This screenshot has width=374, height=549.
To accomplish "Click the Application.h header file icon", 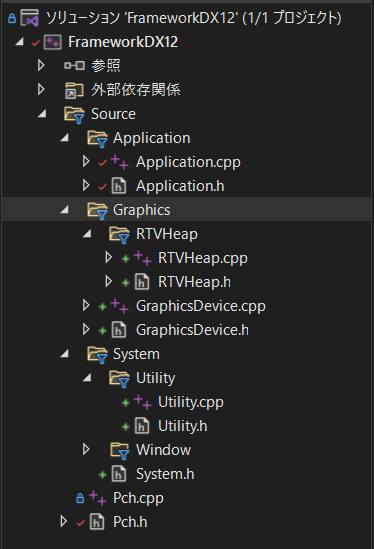I will [x=119, y=186].
